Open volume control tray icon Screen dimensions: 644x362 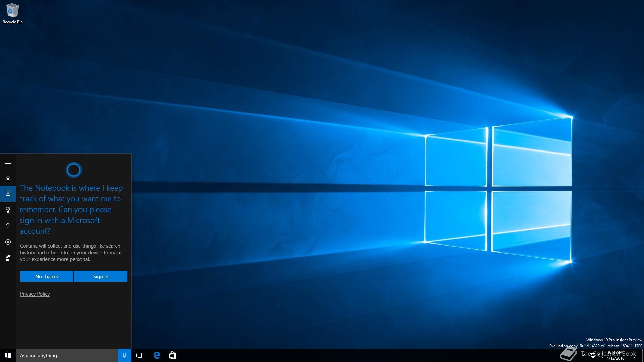coord(601,355)
